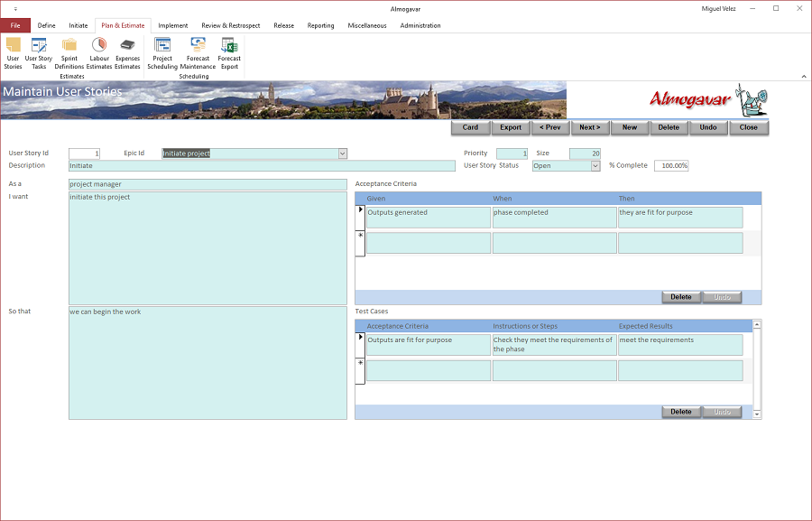Image resolution: width=812 pixels, height=521 pixels.
Task: Open the Quick Access Toolbar customize arrow
Action: coord(15,9)
